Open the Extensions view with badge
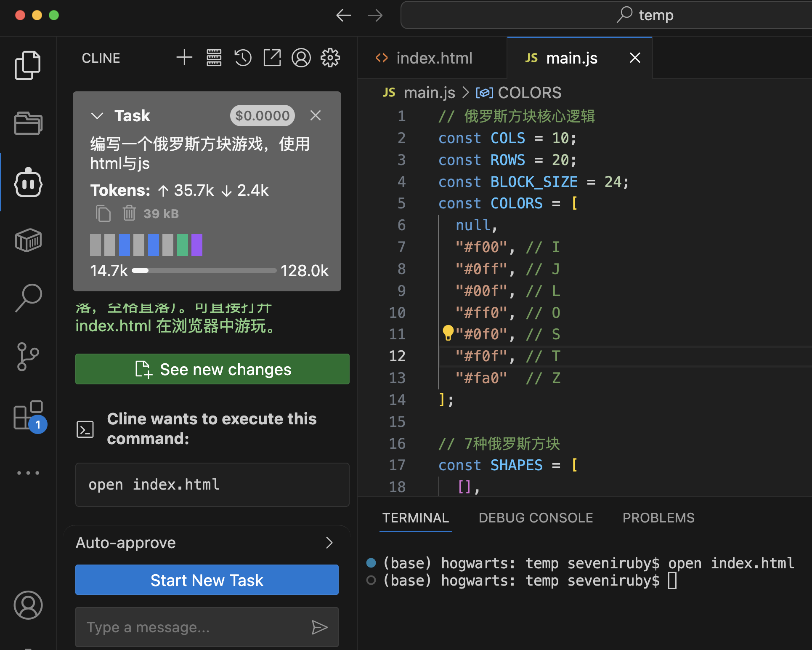The height and width of the screenshot is (650, 812). [28, 416]
